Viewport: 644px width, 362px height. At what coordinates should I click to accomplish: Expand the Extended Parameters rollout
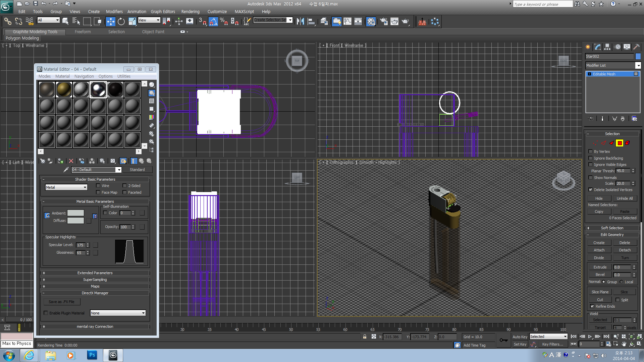[95, 273]
